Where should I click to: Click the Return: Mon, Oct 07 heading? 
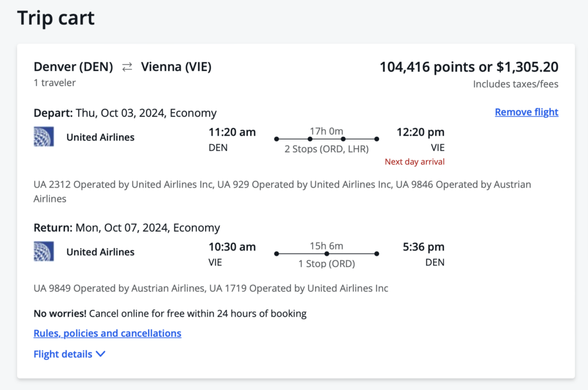pos(126,228)
